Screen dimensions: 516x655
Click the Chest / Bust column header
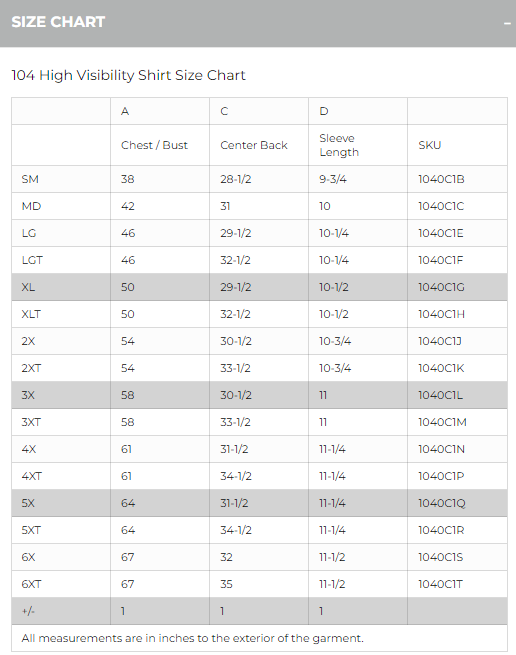[154, 145]
